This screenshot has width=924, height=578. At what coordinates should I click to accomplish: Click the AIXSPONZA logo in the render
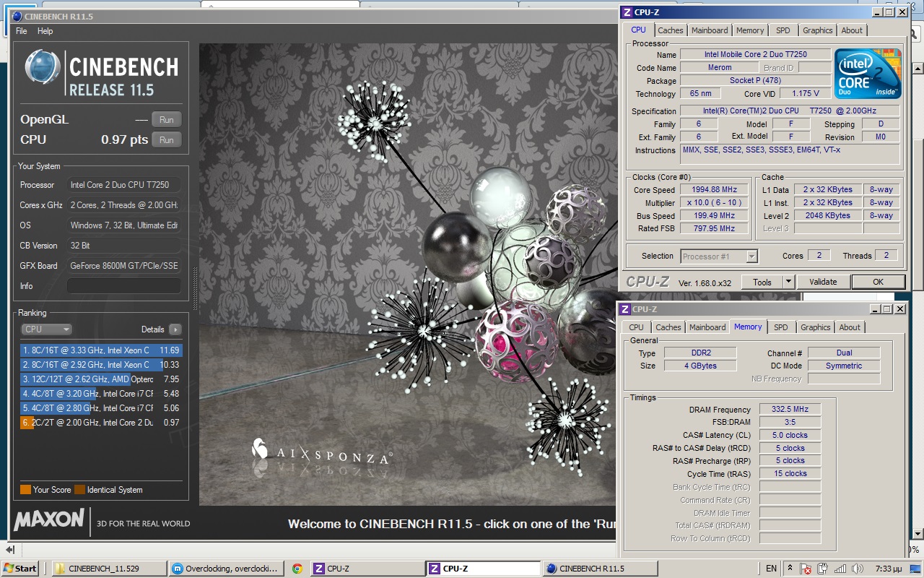point(322,452)
